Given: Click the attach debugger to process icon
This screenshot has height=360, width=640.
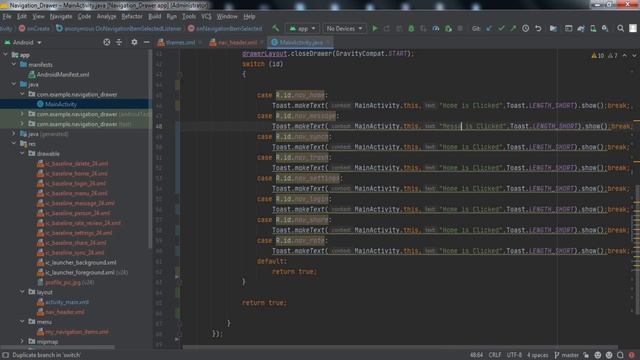Looking at the screenshot, I should pyautogui.click(x=448, y=29).
